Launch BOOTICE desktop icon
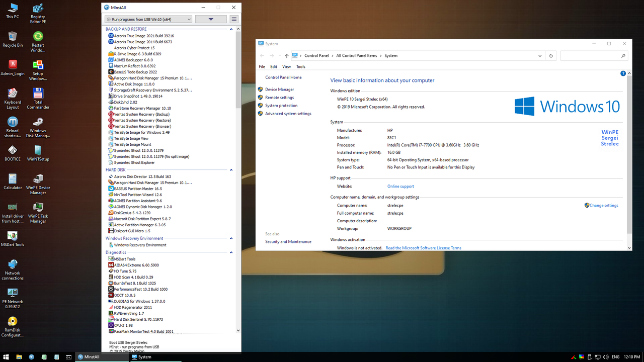The height and width of the screenshot is (362, 644). 13,153
